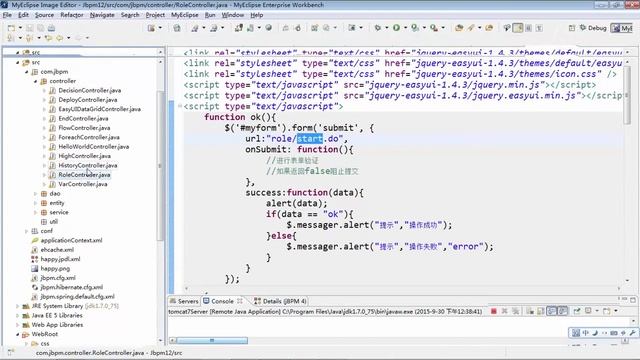The image size is (640, 360).
Task: Click the New file toolbar icon
Action: pyautogui.click(x=11, y=28)
